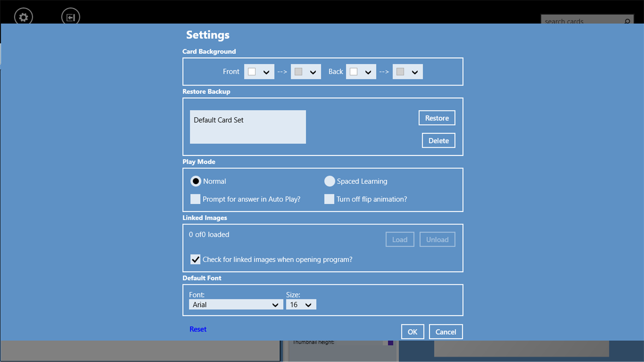Click the Front card background color swatch
Viewport: 644px width, 362px height.
pos(251,71)
